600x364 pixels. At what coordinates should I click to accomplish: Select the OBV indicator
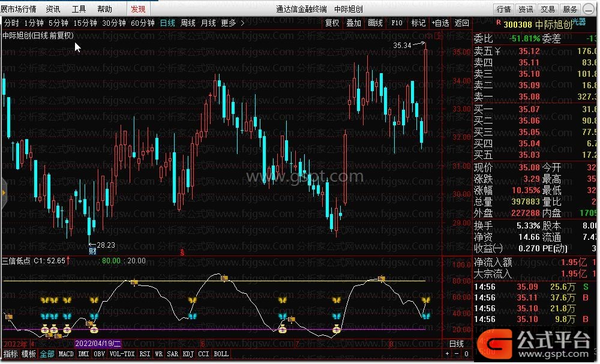tap(99, 354)
